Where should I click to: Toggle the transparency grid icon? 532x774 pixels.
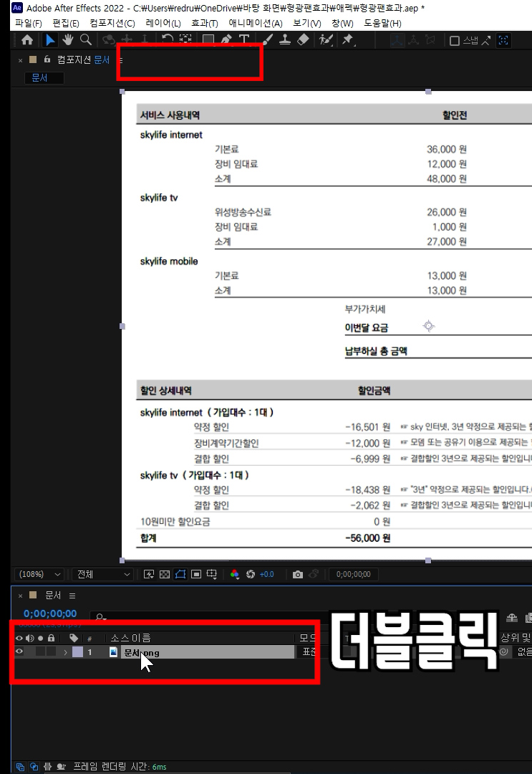(x=165, y=574)
